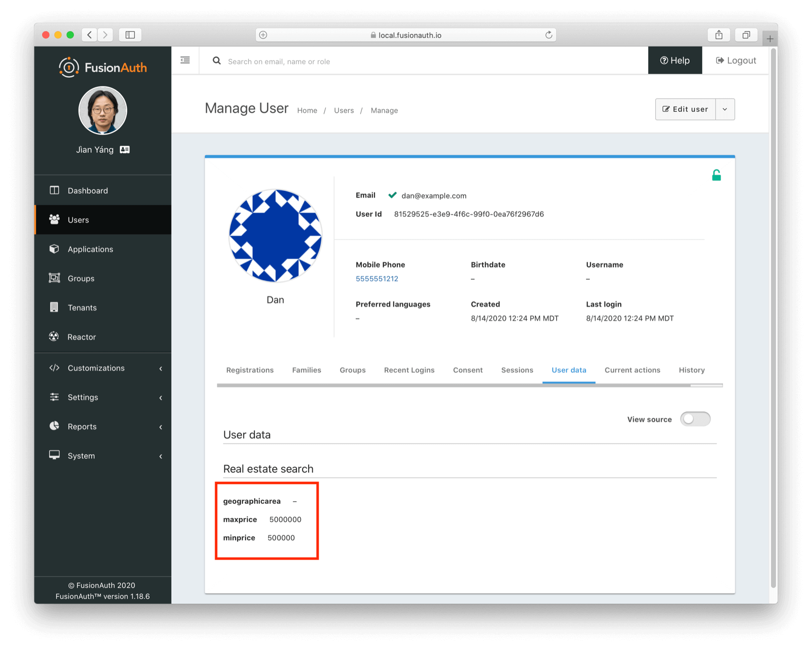Open the Groups tab in user details

click(353, 370)
